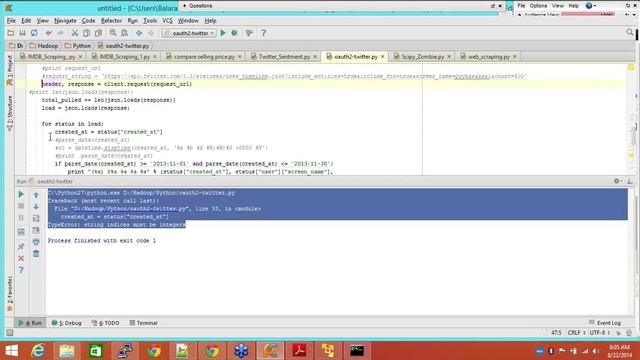Change the UTF-8 file encoding setting

pos(599,333)
